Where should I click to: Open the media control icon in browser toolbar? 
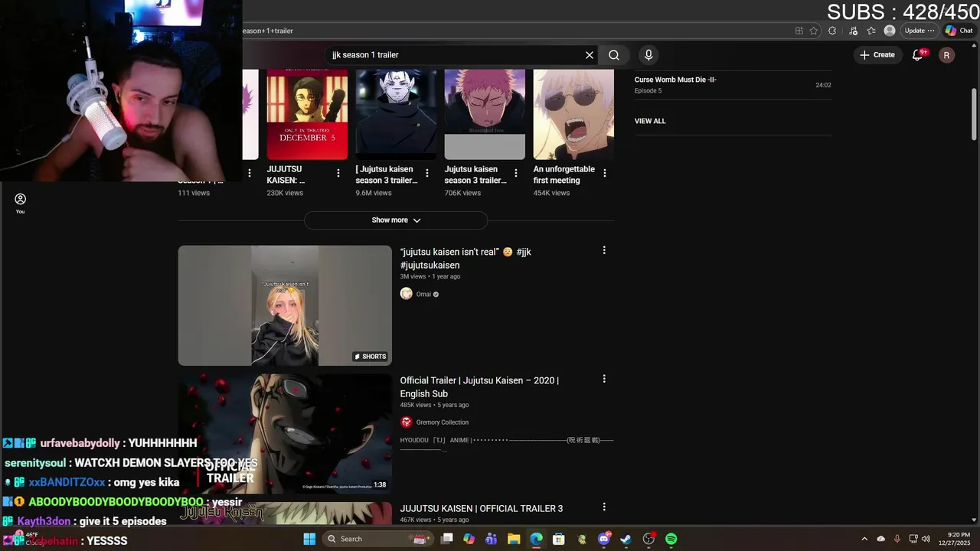(853, 31)
